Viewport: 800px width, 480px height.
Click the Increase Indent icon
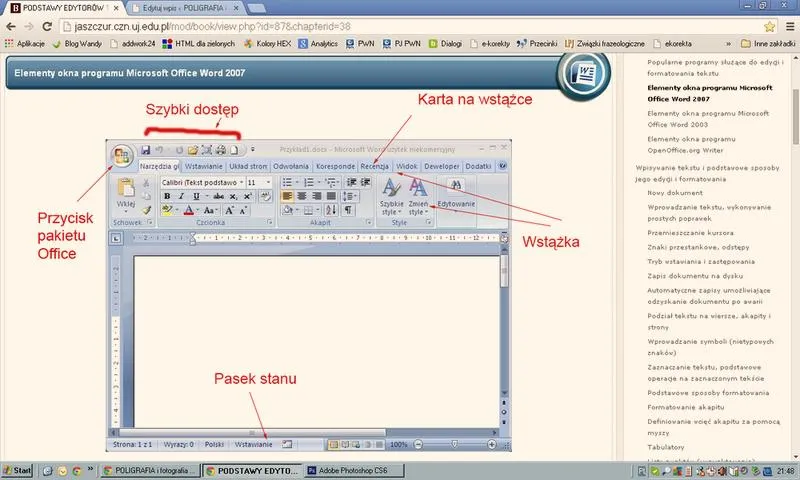(x=366, y=182)
